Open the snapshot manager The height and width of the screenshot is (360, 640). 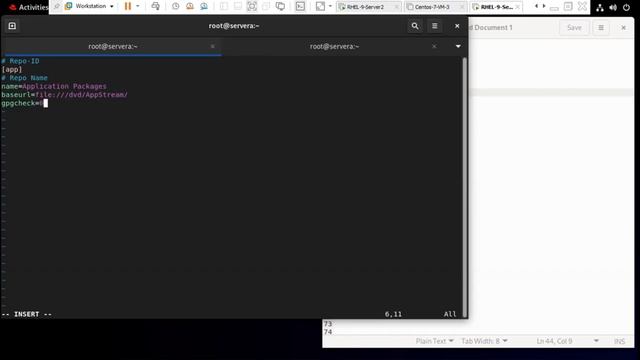click(204, 6)
